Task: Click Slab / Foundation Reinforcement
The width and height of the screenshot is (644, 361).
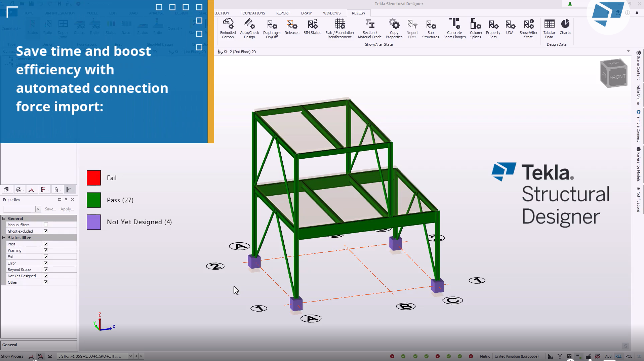Action: tap(339, 29)
